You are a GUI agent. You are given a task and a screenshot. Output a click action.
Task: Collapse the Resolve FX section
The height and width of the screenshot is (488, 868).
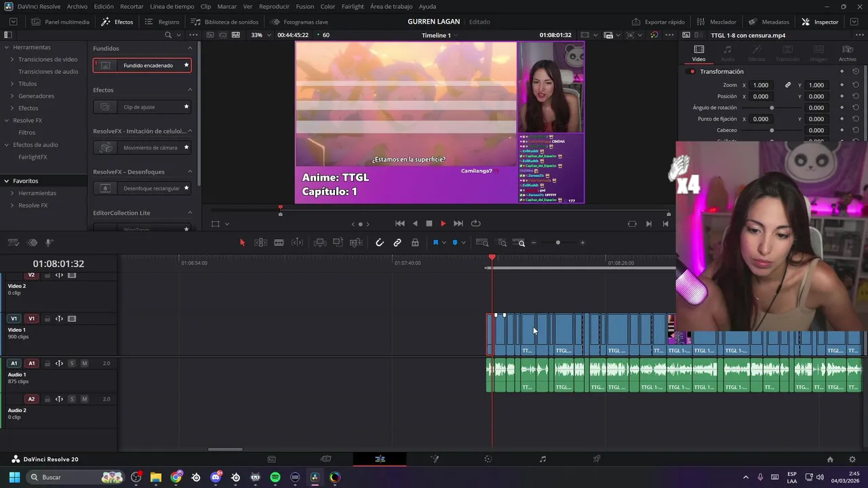tap(7, 121)
